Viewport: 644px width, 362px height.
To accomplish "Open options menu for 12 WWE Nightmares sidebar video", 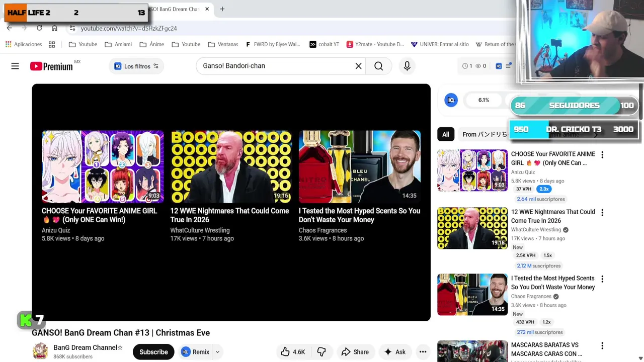I will [602, 213].
